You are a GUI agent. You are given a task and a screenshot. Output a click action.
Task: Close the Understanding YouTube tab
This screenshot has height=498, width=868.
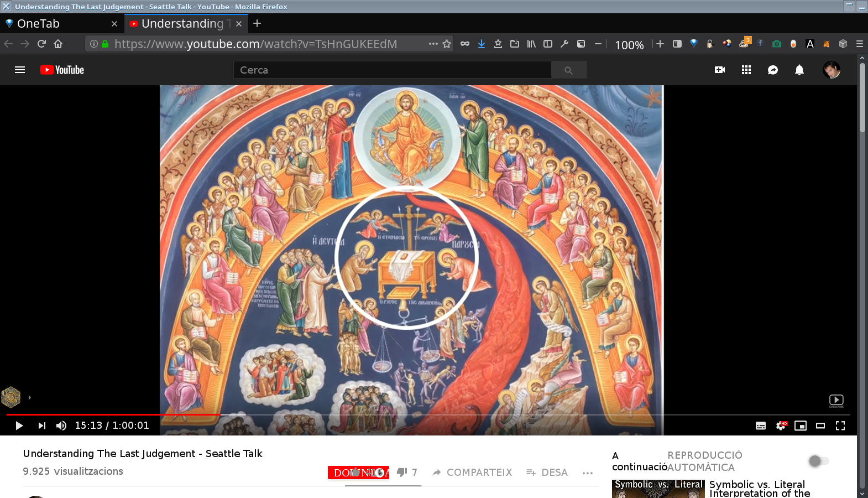[239, 24]
